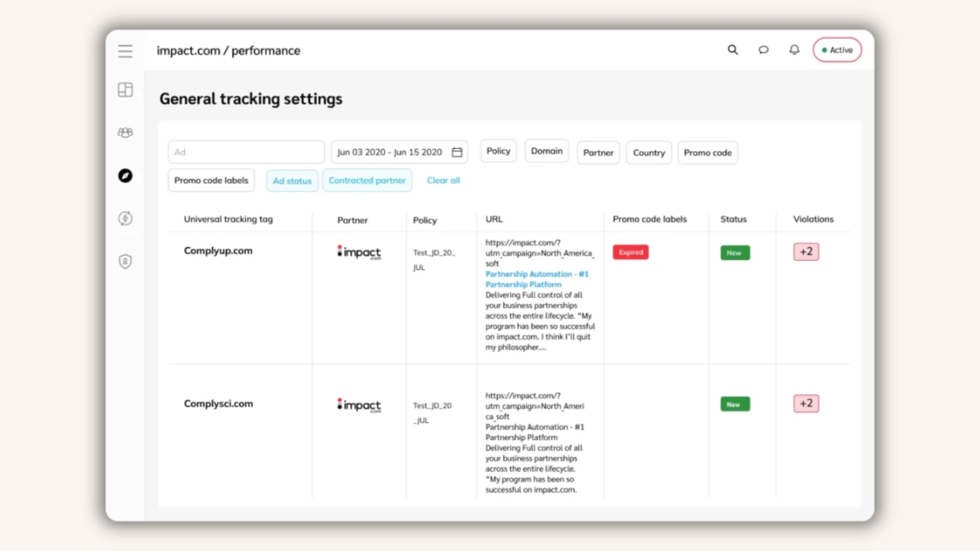Open the Promo code filter
The height and width of the screenshot is (551, 980).
pyautogui.click(x=707, y=153)
